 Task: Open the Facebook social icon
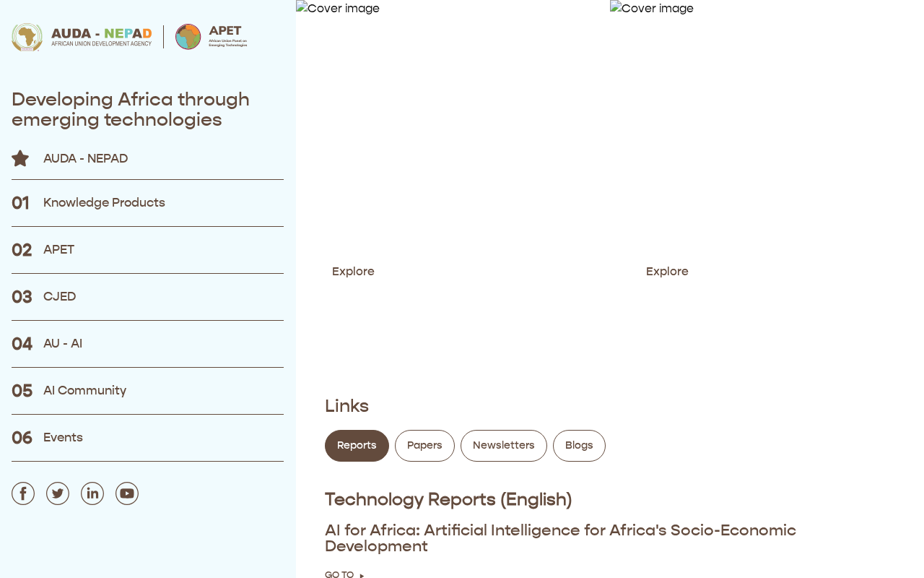pyautogui.click(x=23, y=493)
